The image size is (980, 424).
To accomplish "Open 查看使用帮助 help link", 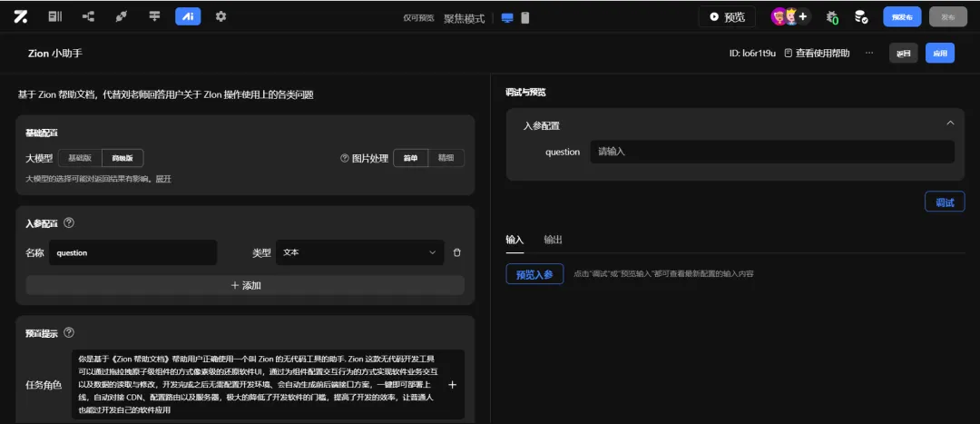I will (817, 54).
